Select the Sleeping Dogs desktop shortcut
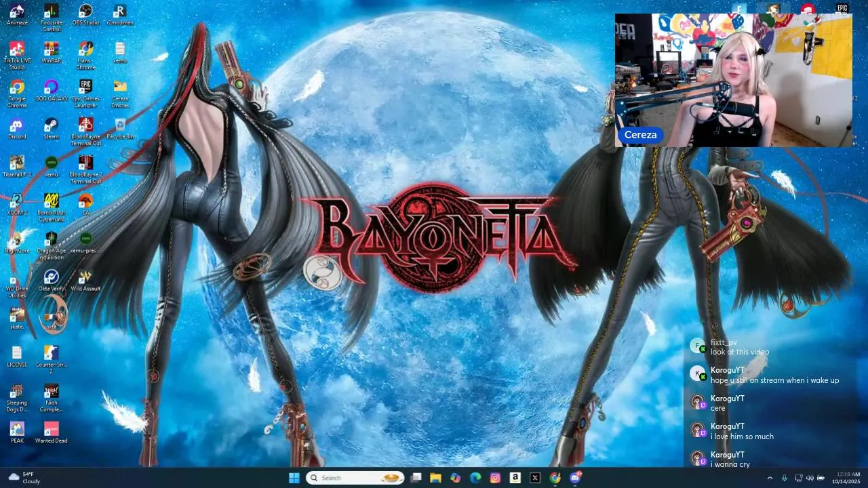This screenshot has width=868, height=488. (x=17, y=399)
